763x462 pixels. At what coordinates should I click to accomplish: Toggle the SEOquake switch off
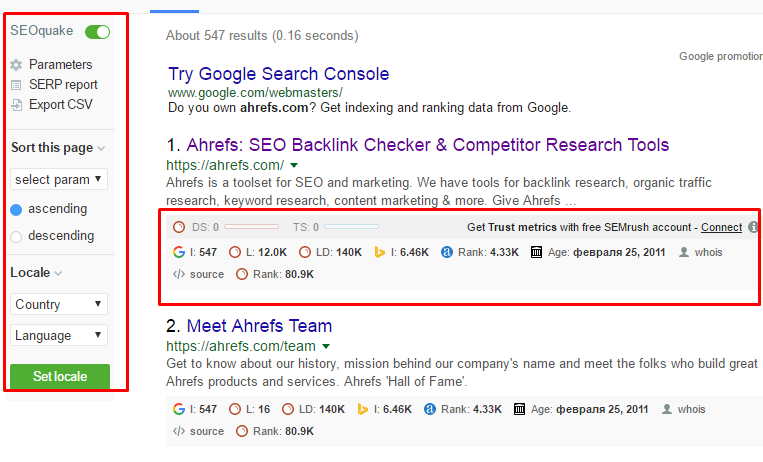coord(97,32)
